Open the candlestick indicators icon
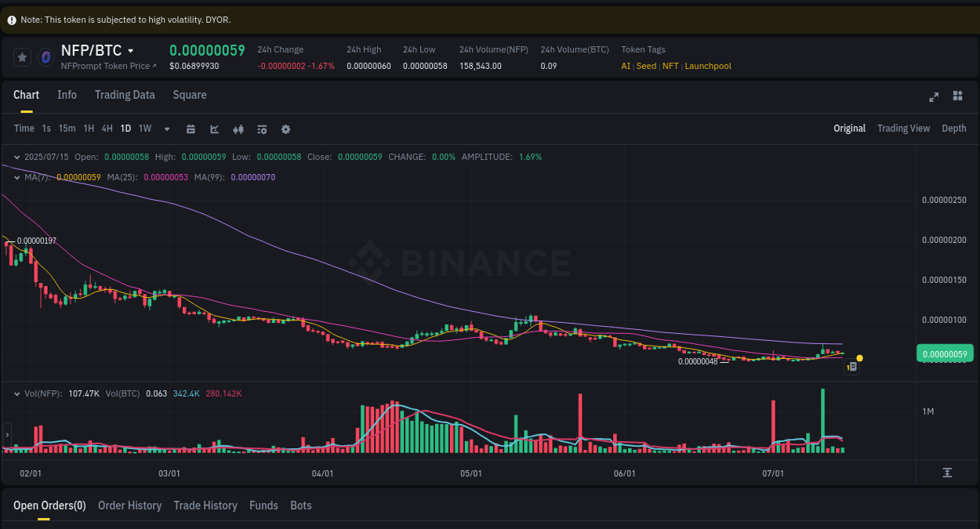The width and height of the screenshot is (980, 529). coord(238,129)
